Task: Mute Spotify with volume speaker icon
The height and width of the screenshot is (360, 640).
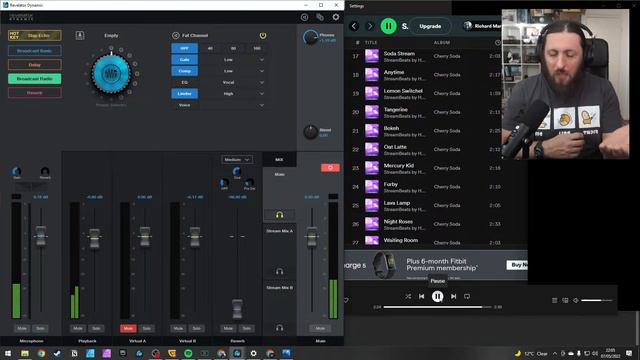Action: (576, 300)
